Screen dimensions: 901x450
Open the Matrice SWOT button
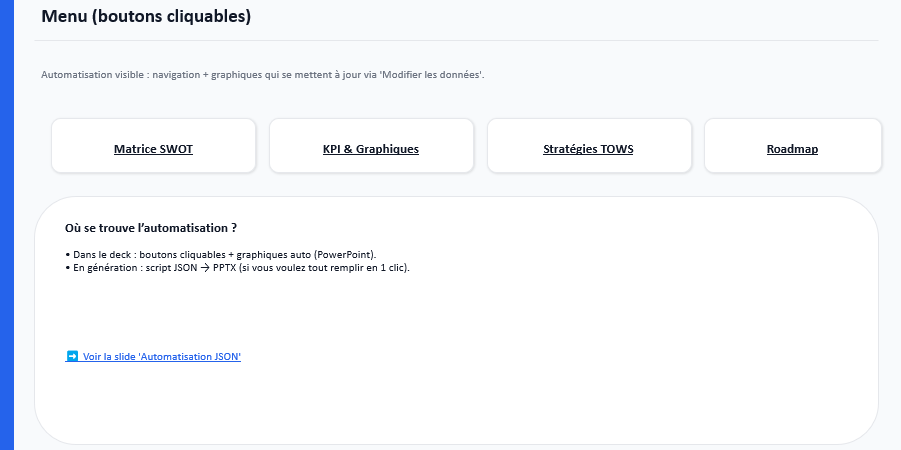[153, 149]
